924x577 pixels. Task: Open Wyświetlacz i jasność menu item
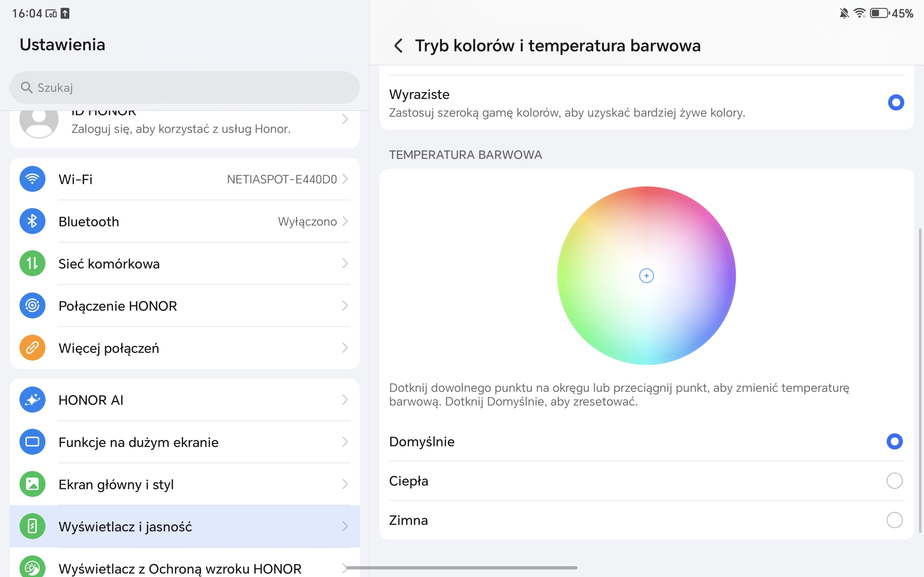125,527
